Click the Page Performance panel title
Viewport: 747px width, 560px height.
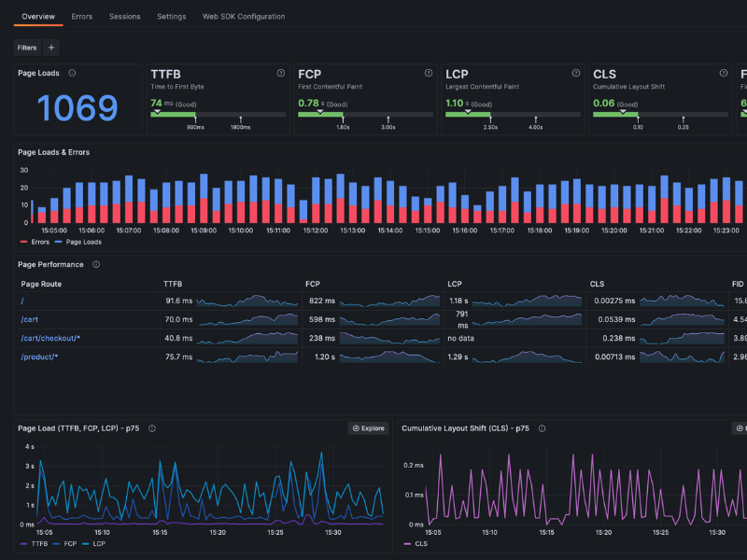click(50, 264)
